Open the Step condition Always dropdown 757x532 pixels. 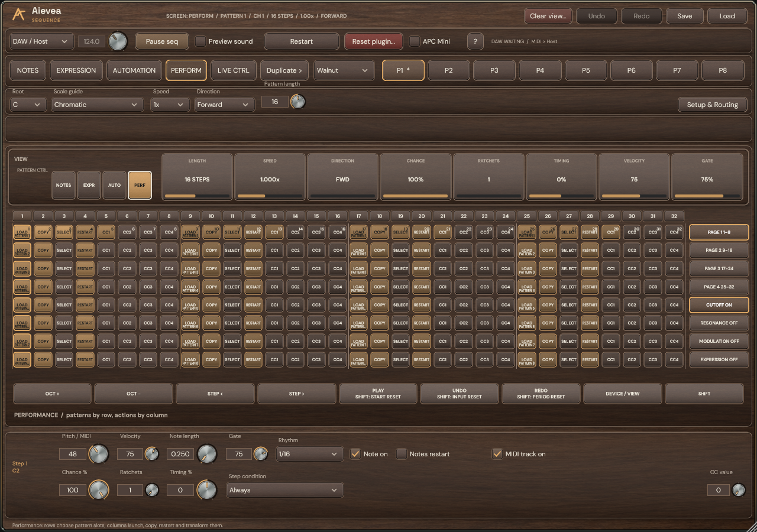[x=285, y=490]
